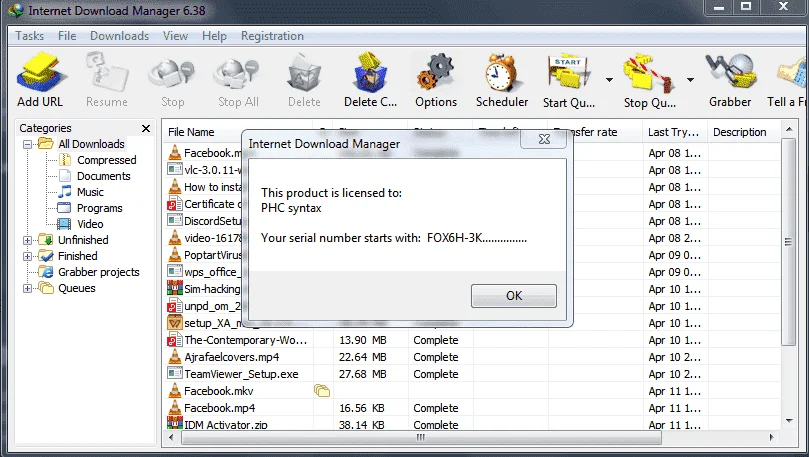Image resolution: width=809 pixels, height=457 pixels.
Task: Click the PDF icon of The-Contemporary-Wo...
Action: click(175, 339)
